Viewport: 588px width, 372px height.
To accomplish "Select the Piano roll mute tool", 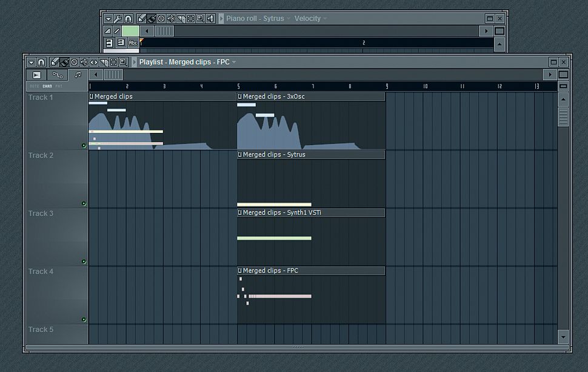I will click(171, 18).
